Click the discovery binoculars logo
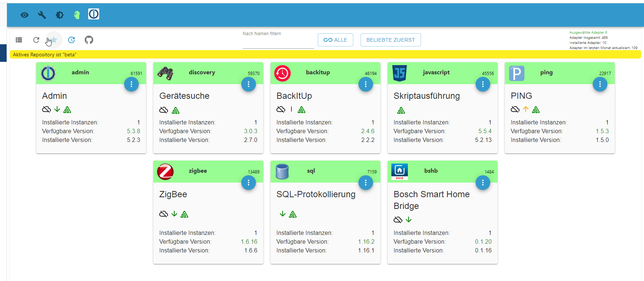This screenshot has width=644, height=281. point(165,73)
